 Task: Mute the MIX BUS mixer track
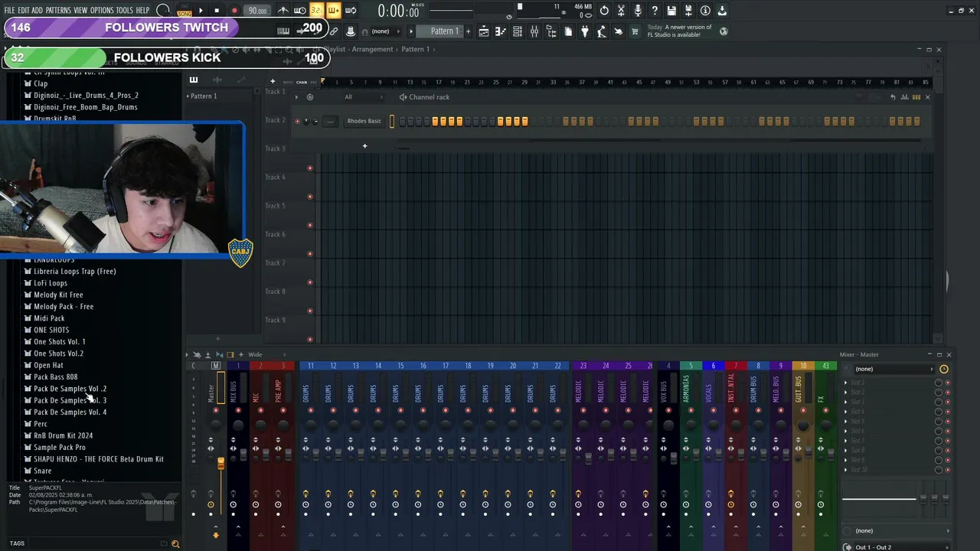[238, 410]
